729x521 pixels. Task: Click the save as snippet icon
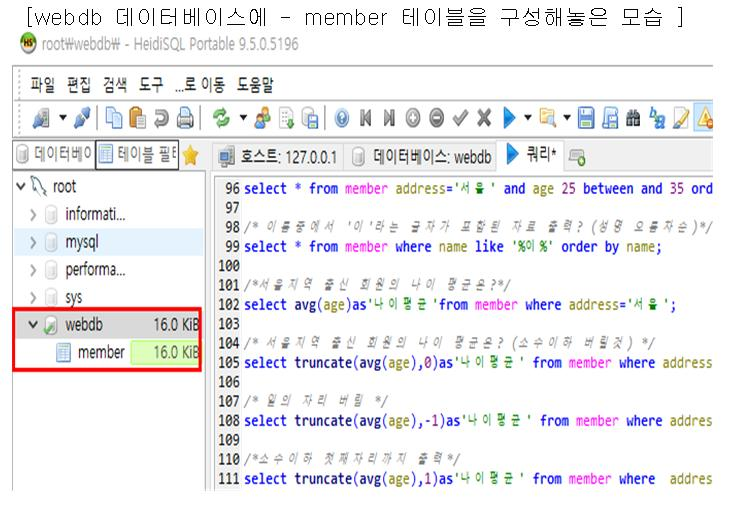pos(610,118)
